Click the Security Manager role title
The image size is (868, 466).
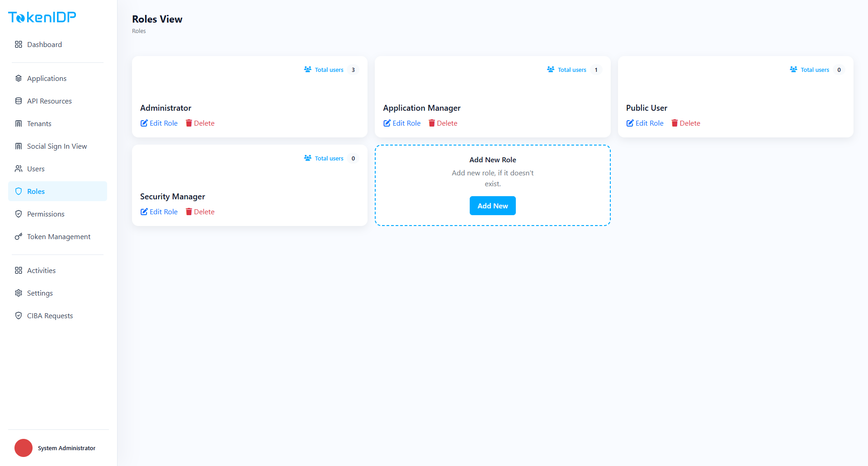tap(172, 196)
